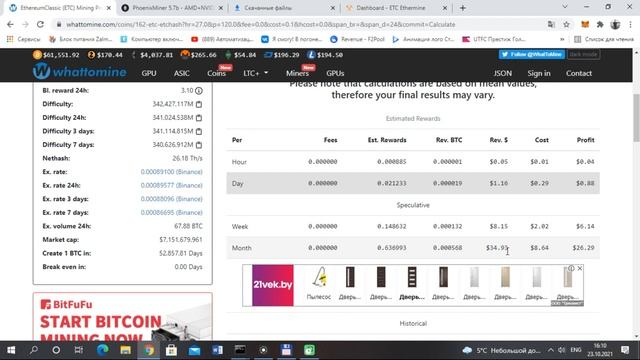Open Word from the taskbar

[217, 350]
